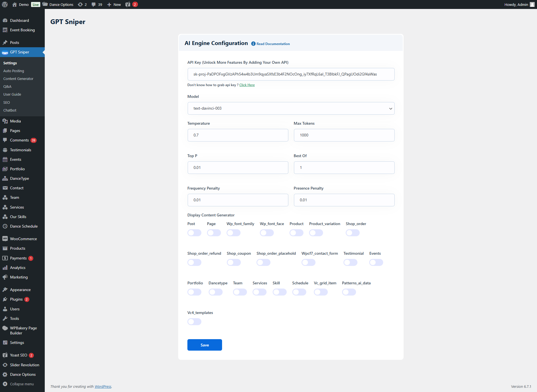Enable the Events content generator toggle

[376, 262]
